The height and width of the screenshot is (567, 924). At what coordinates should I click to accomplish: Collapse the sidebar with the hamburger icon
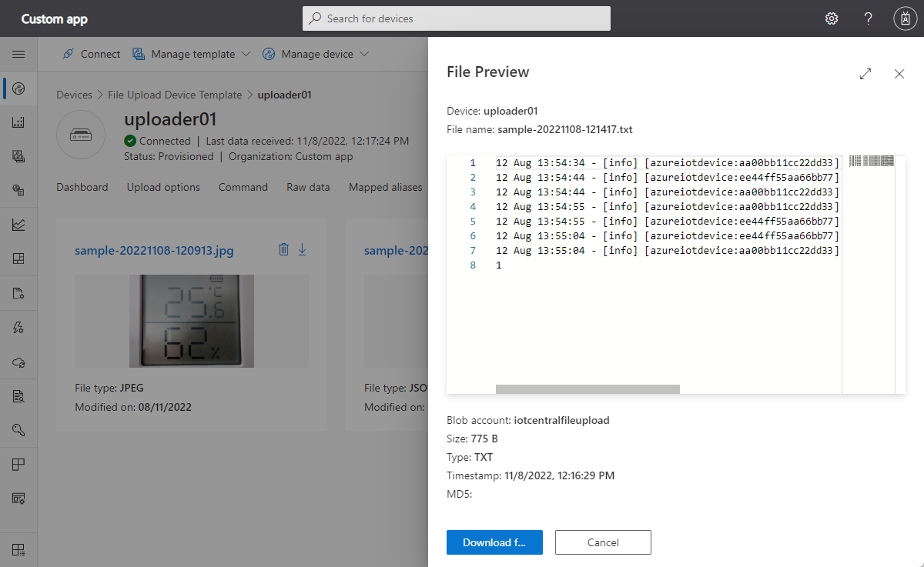pyautogui.click(x=18, y=54)
